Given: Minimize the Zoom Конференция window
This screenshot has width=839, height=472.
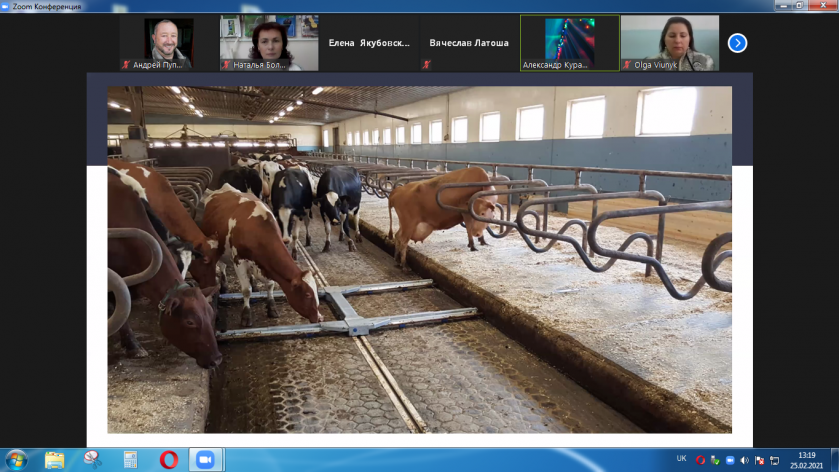Looking at the screenshot, I should pyautogui.click(x=783, y=5).
